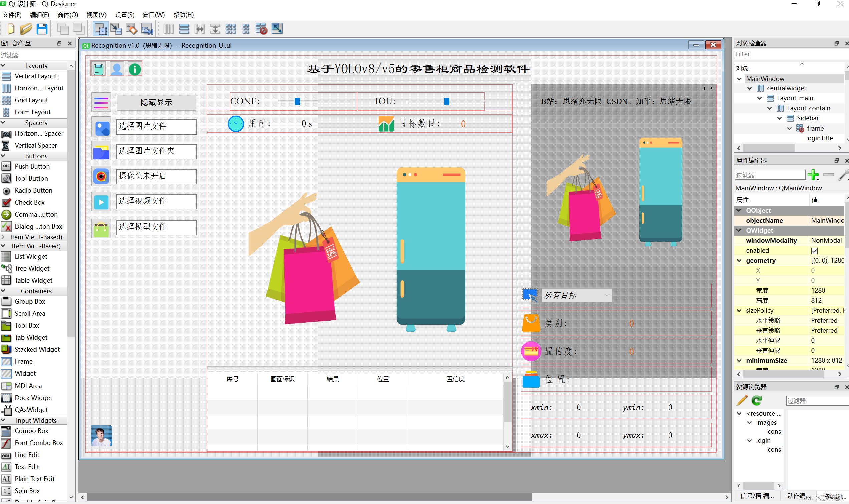This screenshot has height=504, width=849.
Task: Collapse the centralwidget tree node
Action: (749, 88)
